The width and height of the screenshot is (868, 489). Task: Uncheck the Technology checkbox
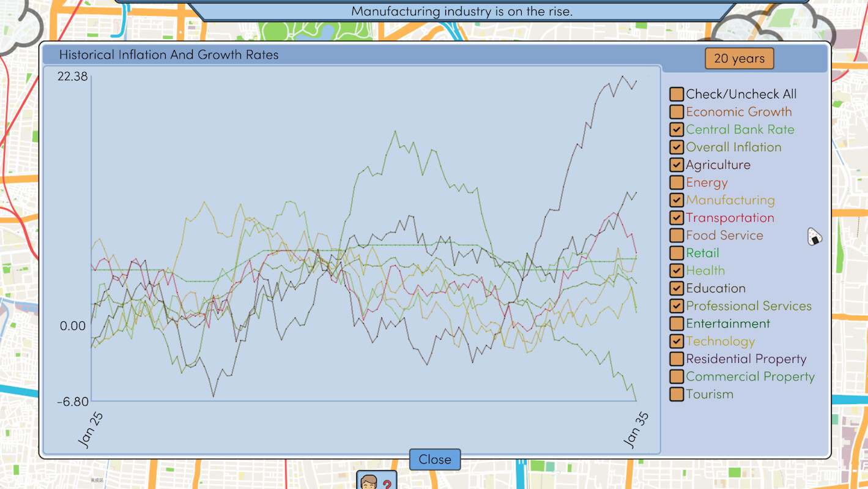tap(677, 342)
